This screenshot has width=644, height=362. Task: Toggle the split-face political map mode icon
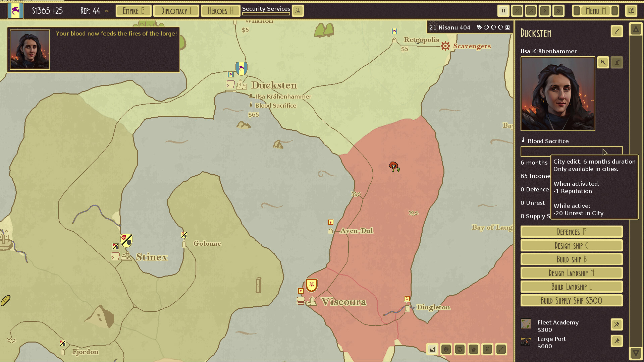446,349
